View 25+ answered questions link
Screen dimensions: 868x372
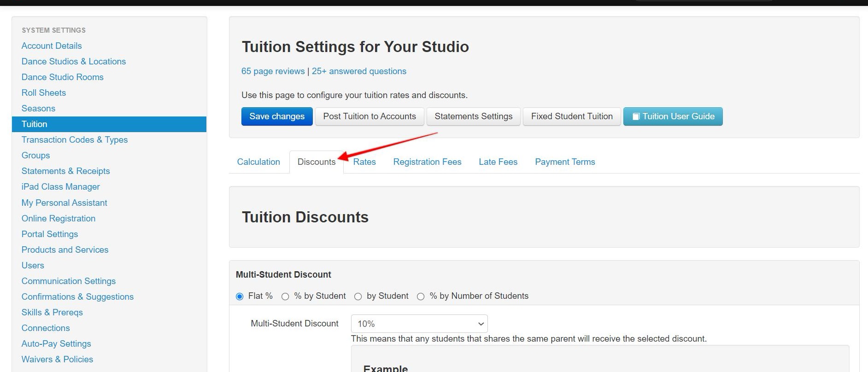click(359, 71)
